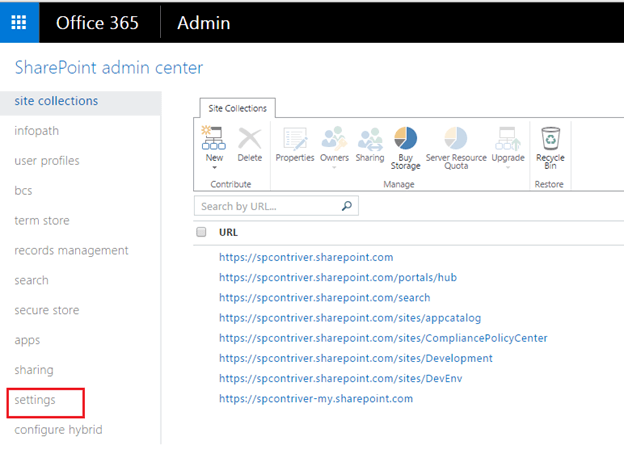Select the Site Collections ribbon tab
Viewport: 624px width, 458px height.
tap(232, 108)
